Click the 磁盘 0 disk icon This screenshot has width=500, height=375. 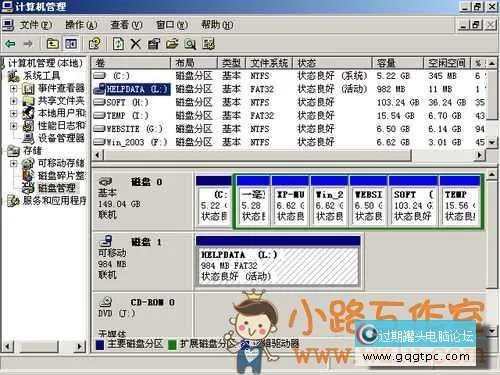(x=106, y=182)
